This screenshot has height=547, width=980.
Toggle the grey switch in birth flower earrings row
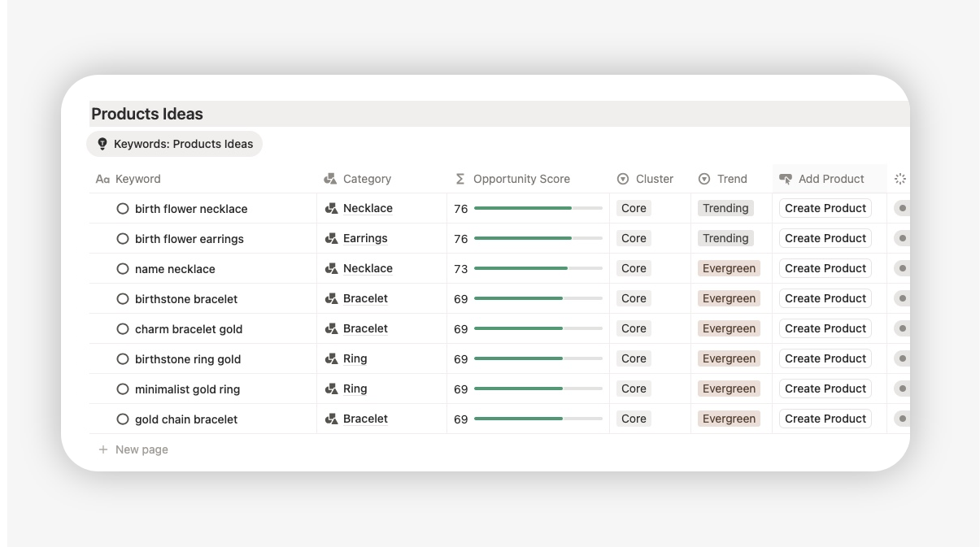pos(901,239)
